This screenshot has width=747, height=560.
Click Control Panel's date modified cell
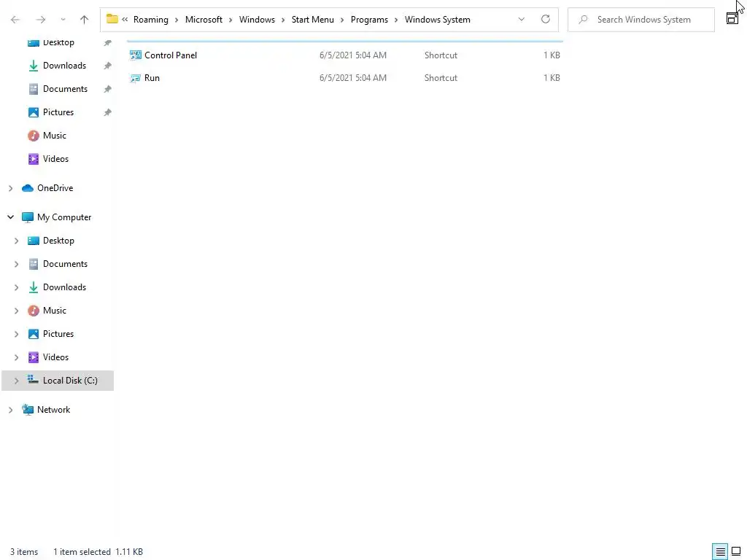pos(353,55)
